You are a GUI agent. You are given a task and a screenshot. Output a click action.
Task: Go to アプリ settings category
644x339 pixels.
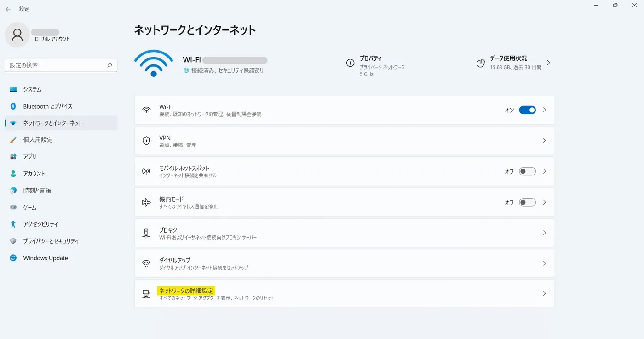pyautogui.click(x=61, y=157)
